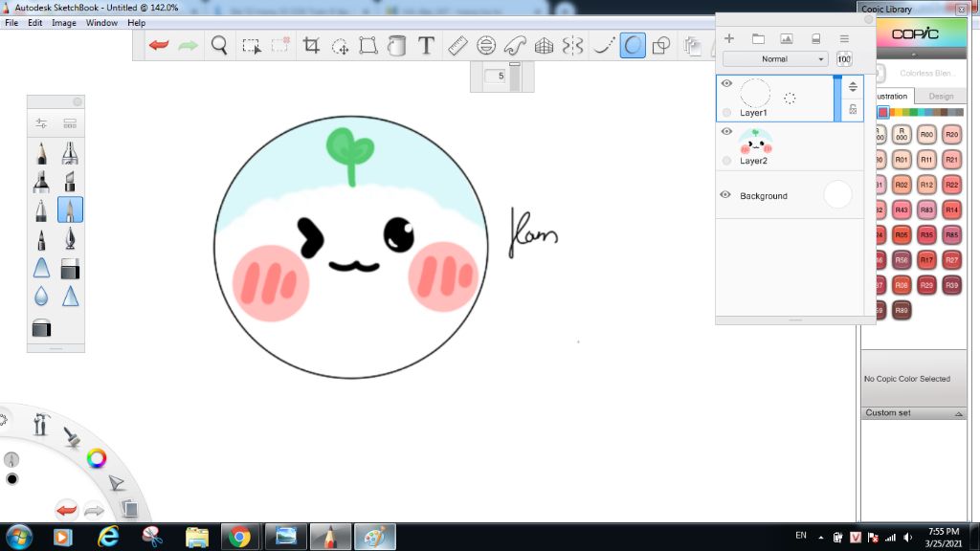Image resolution: width=980 pixels, height=551 pixels.
Task: Select the Quick Transform tool
Action: tap(340, 46)
